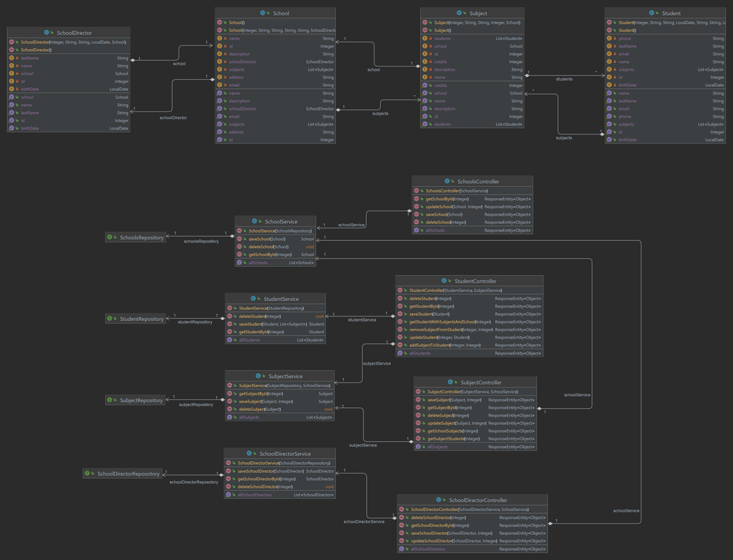This screenshot has height=560, width=733.
Task: Click the schoolsRepository relationship label
Action: [x=201, y=241]
